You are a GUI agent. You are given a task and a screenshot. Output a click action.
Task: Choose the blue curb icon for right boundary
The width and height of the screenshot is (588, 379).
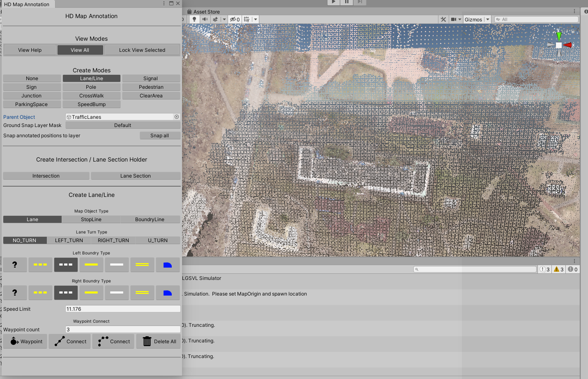pos(168,293)
